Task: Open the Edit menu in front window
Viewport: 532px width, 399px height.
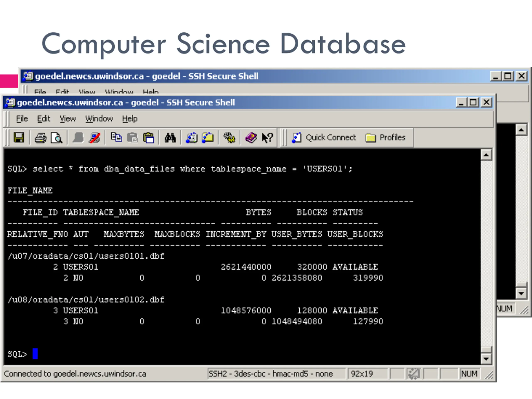Action: click(x=43, y=119)
